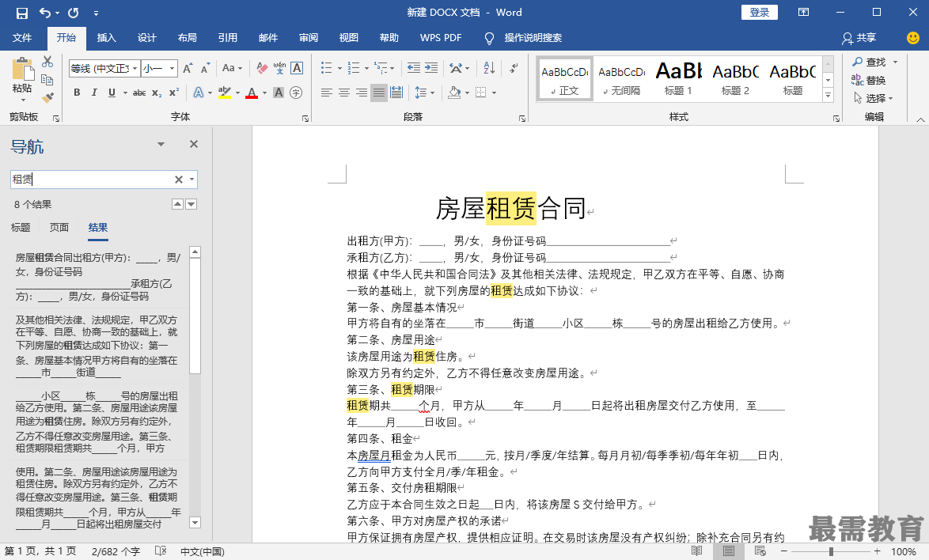Apply superscript formatting
This screenshot has width=929, height=560.
click(x=173, y=93)
